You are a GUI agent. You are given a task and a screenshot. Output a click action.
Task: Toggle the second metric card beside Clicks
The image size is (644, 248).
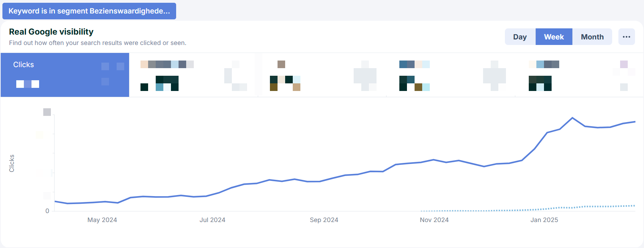(x=193, y=75)
